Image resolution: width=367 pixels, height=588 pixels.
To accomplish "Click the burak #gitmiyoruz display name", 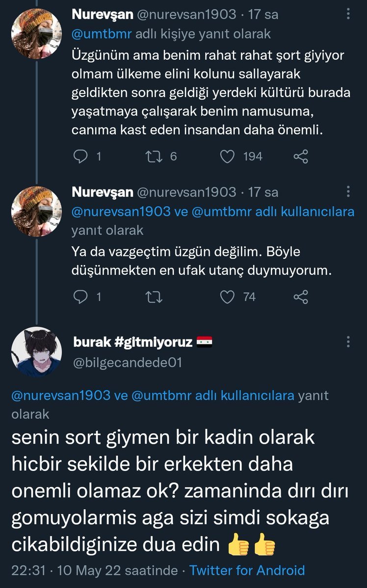I will click(x=132, y=343).
